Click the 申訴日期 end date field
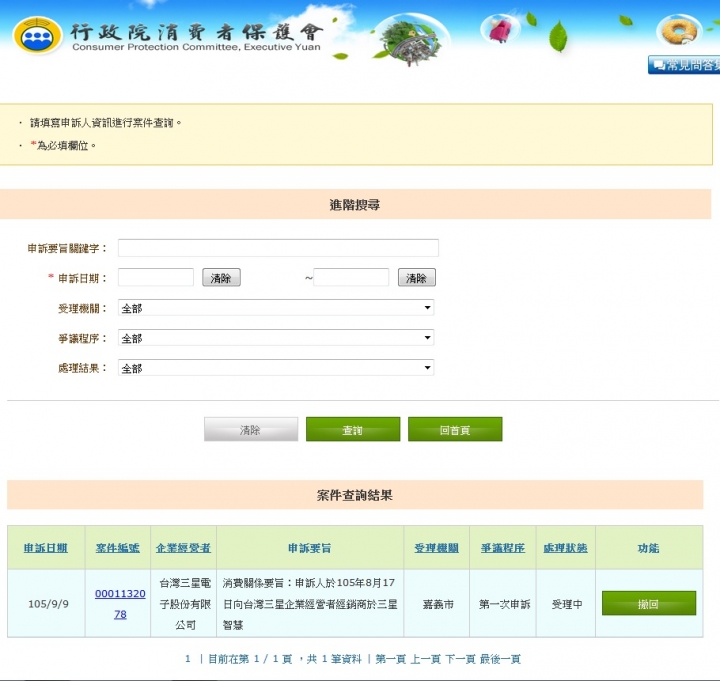Image resolution: width=720 pixels, height=681 pixels. point(351,277)
